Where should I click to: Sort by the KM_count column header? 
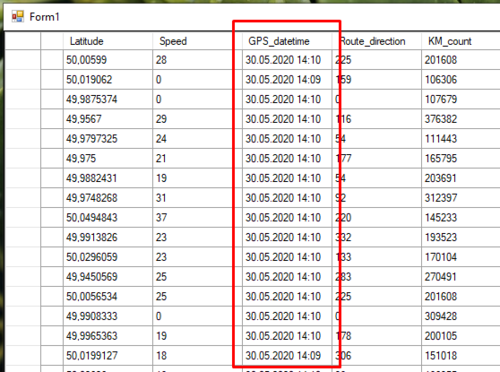[x=461, y=41]
